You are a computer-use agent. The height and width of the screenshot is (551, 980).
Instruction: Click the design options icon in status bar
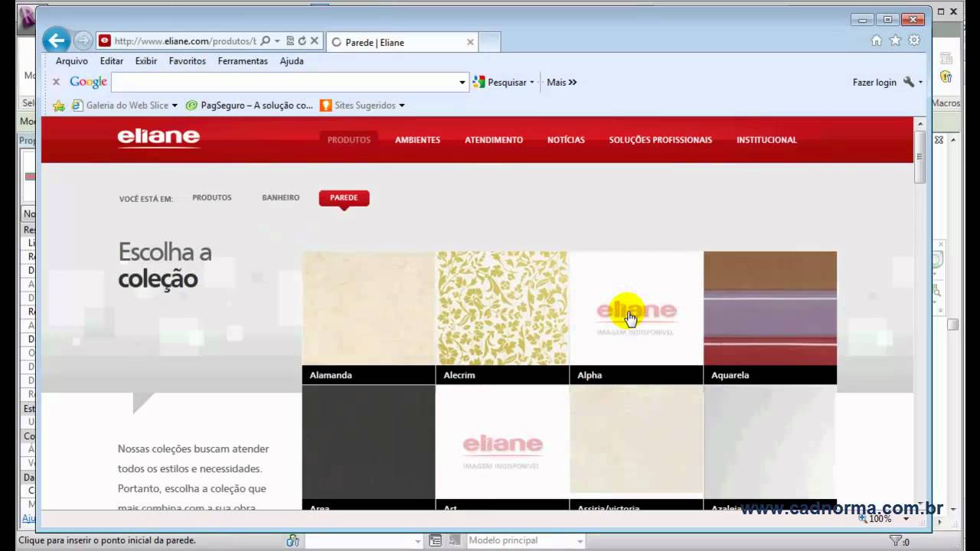[x=435, y=540]
